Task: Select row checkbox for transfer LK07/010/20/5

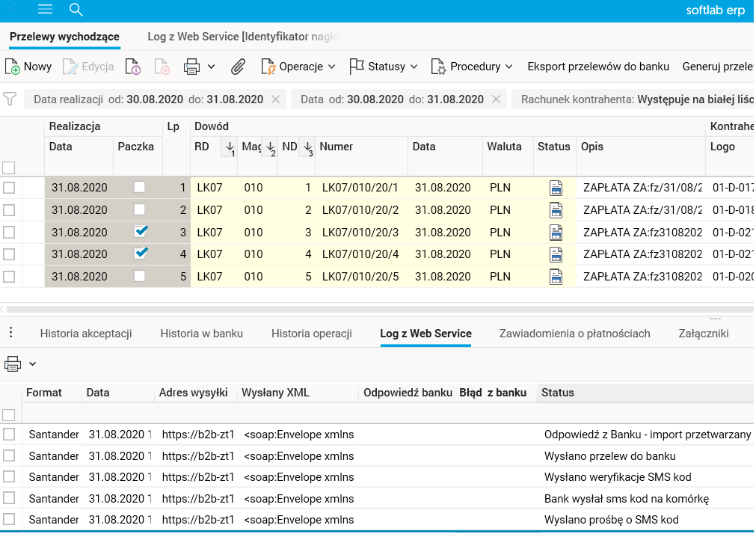Action: point(9,277)
